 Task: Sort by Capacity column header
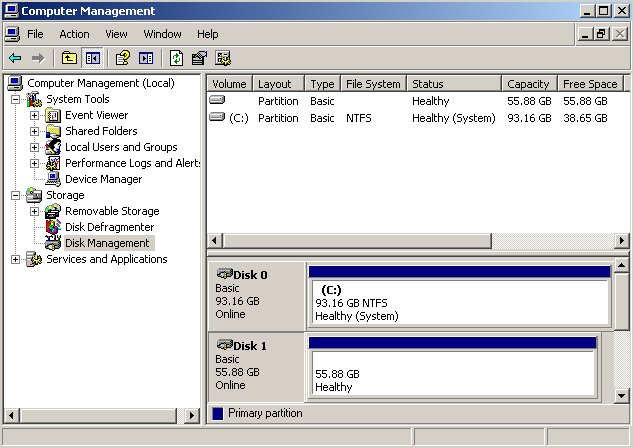tap(528, 84)
